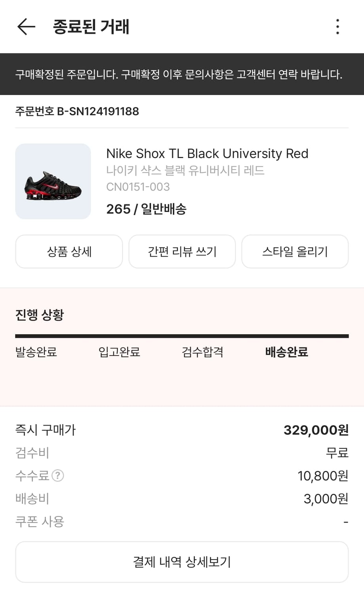Select the 검수합격 progress step
The image size is (364, 594).
202,352
